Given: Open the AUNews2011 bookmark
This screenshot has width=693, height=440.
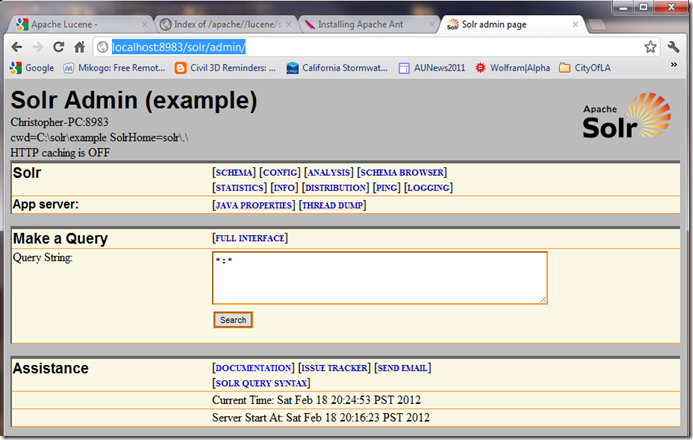Looking at the screenshot, I should coord(432,68).
